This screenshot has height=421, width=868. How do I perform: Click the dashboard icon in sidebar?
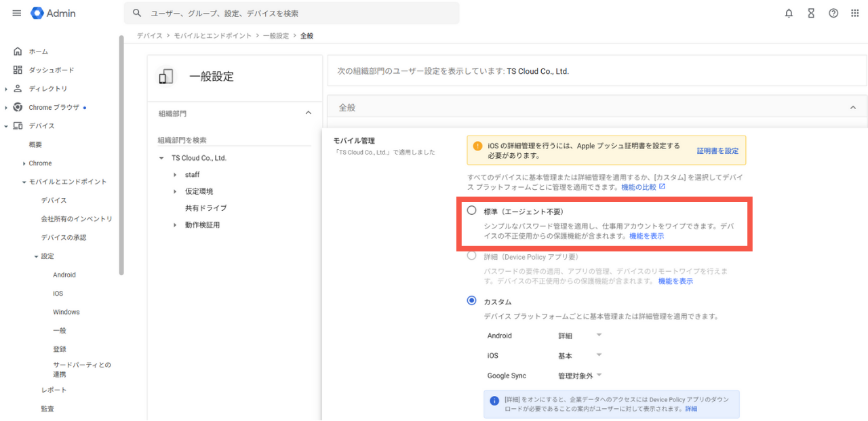pos(18,70)
